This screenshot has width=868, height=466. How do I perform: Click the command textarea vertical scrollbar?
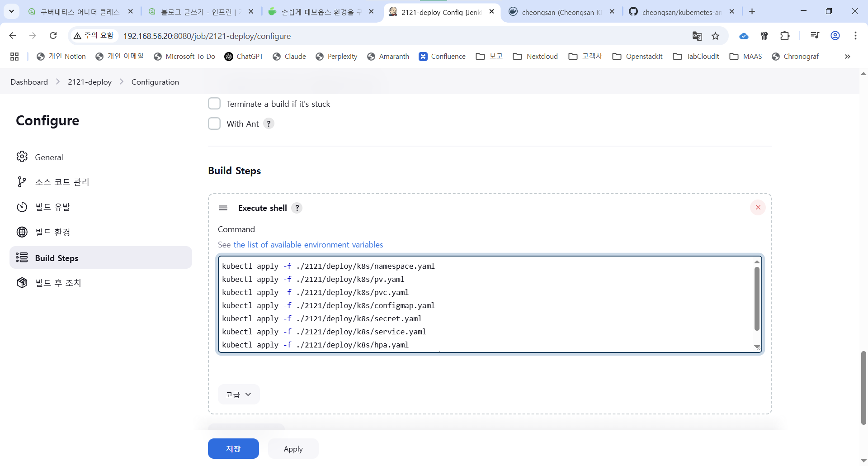pos(757,299)
